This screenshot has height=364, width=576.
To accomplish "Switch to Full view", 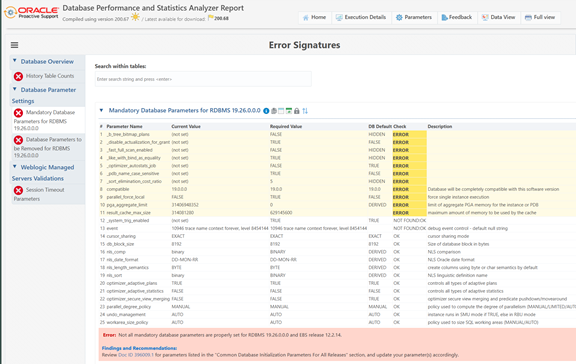I will (x=540, y=17).
